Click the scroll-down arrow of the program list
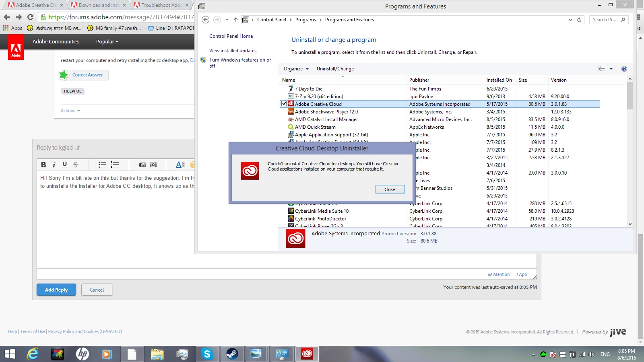The height and width of the screenshot is (362, 644). pos(630,224)
